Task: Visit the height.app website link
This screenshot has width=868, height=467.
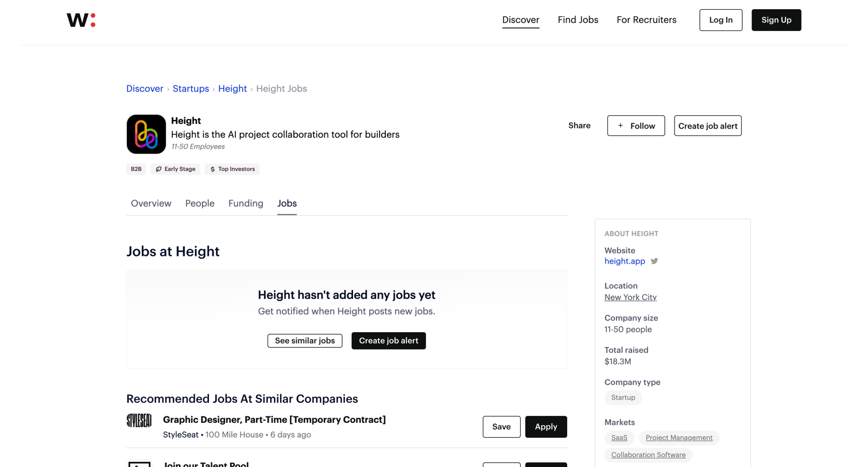Action: coord(625,261)
